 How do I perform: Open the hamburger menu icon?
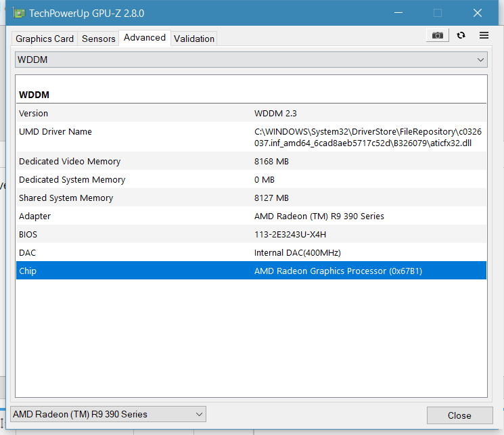[484, 35]
